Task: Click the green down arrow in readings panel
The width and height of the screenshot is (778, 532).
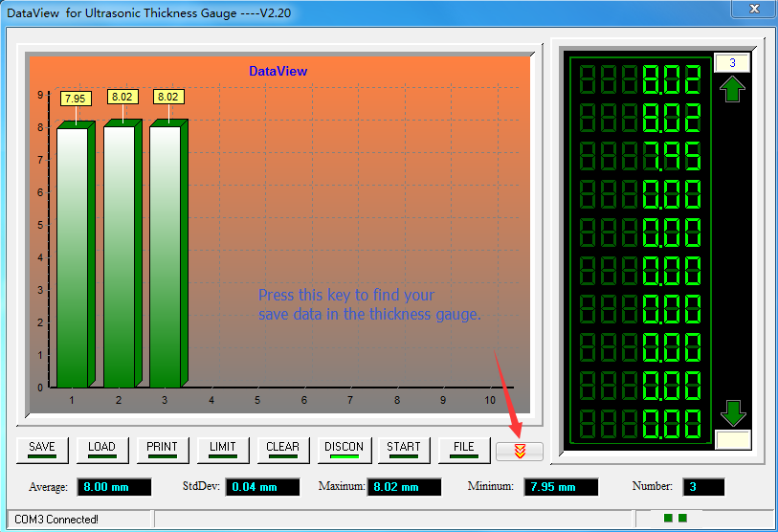Action: coord(733,413)
